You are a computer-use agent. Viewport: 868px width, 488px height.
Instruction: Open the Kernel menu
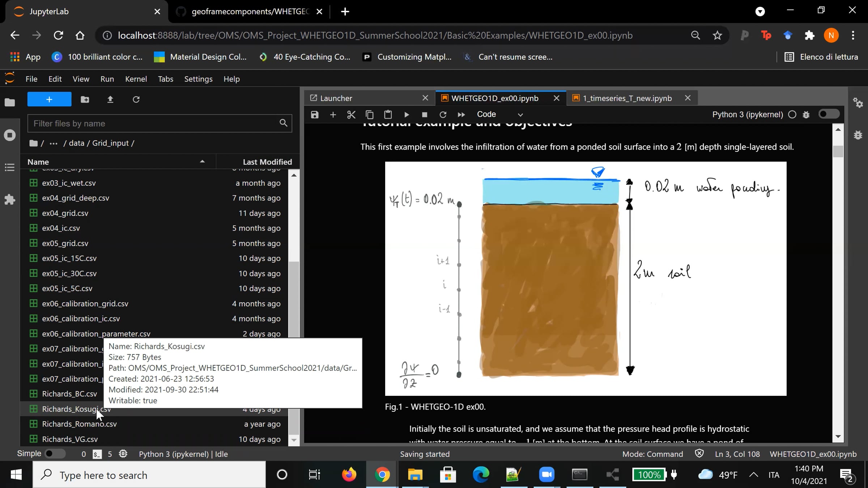[x=136, y=79]
